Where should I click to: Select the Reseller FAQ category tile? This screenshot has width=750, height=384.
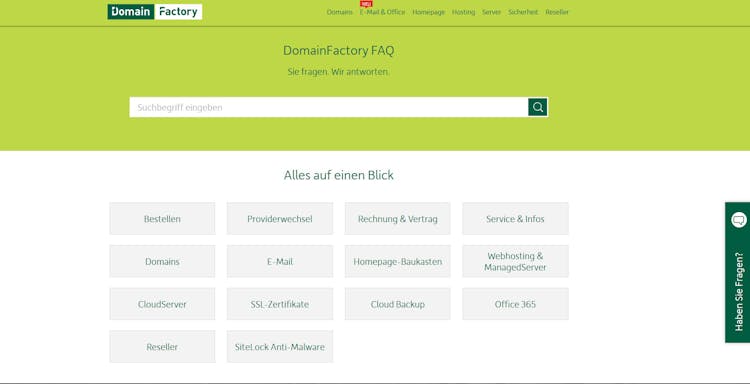[x=162, y=347]
